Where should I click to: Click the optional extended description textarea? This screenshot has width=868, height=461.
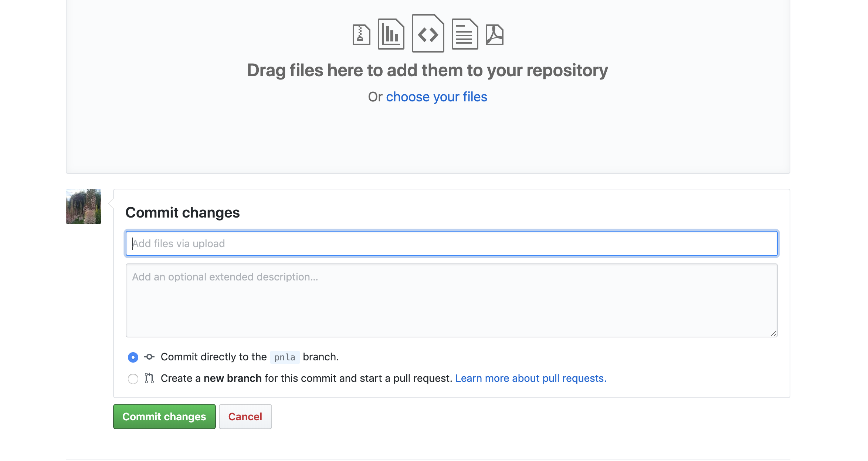(x=452, y=300)
